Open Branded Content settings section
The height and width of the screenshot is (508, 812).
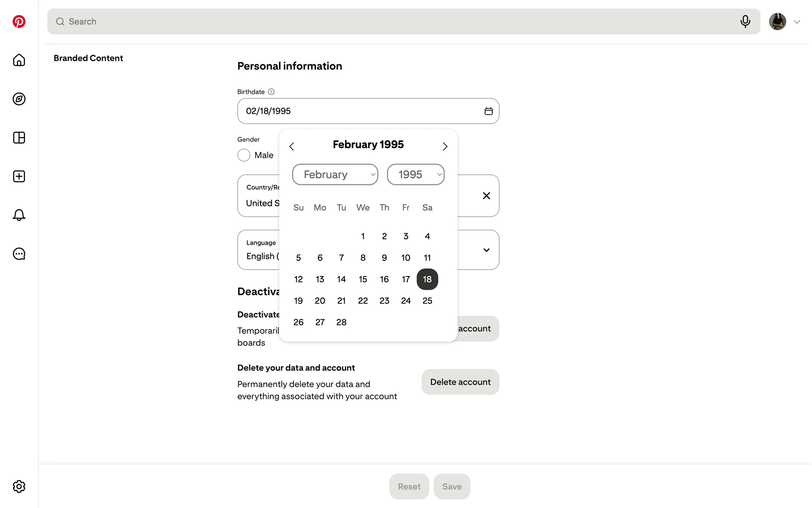88,58
